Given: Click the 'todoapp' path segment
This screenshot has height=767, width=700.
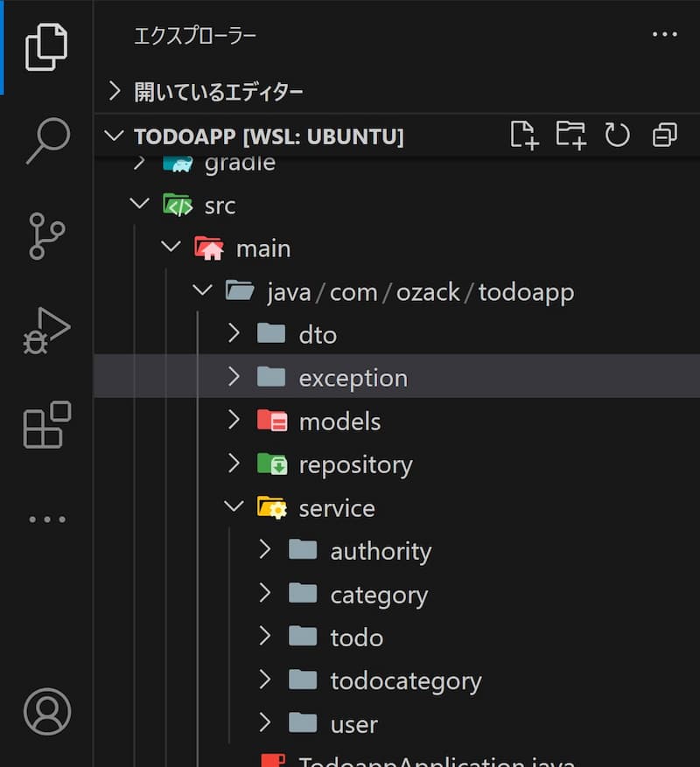Looking at the screenshot, I should [526, 294].
